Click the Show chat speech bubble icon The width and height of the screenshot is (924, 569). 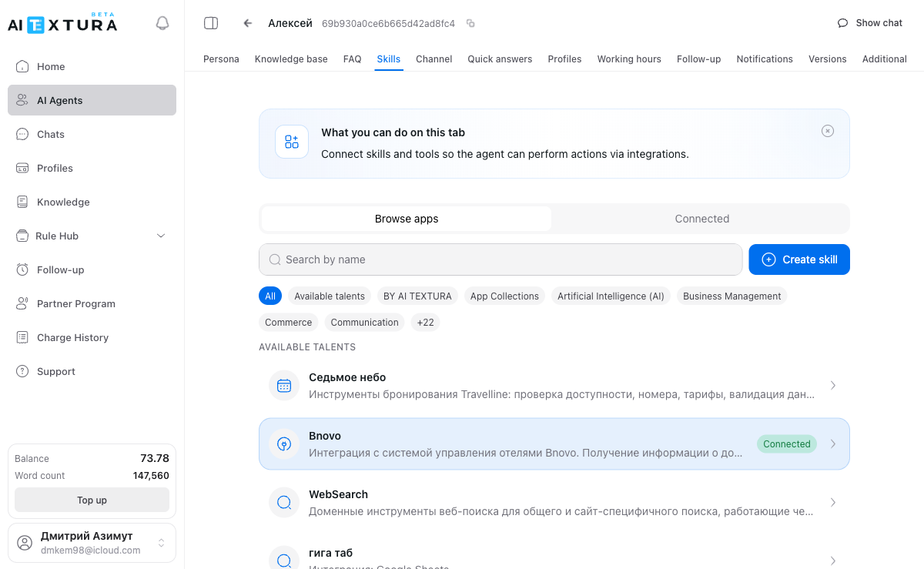pyautogui.click(x=843, y=23)
